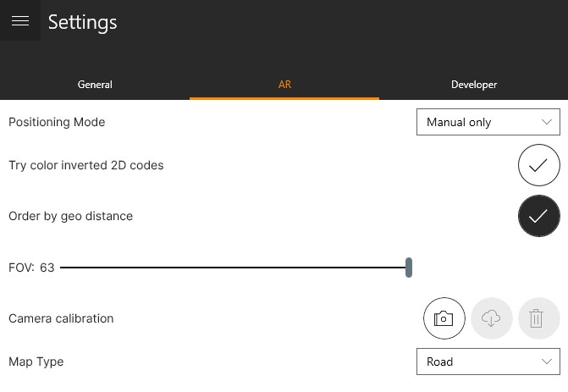Select the AR tab

tap(284, 85)
